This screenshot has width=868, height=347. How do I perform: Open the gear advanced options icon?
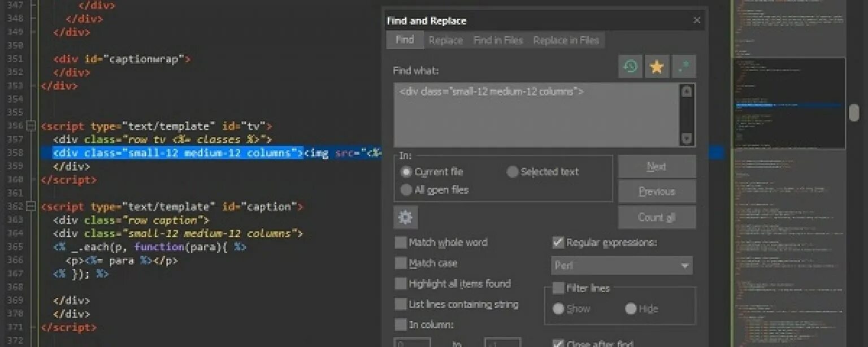[405, 217]
